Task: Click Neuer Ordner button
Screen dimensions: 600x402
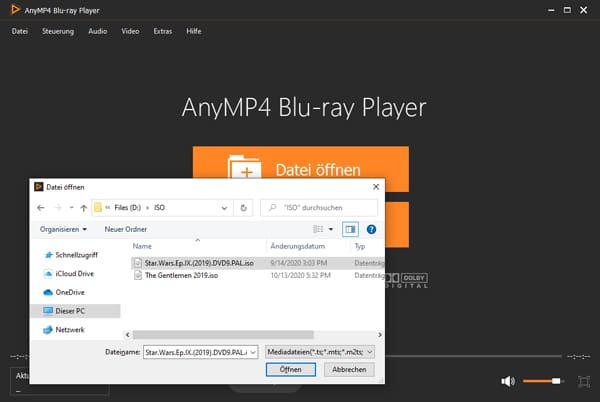Action: [126, 229]
